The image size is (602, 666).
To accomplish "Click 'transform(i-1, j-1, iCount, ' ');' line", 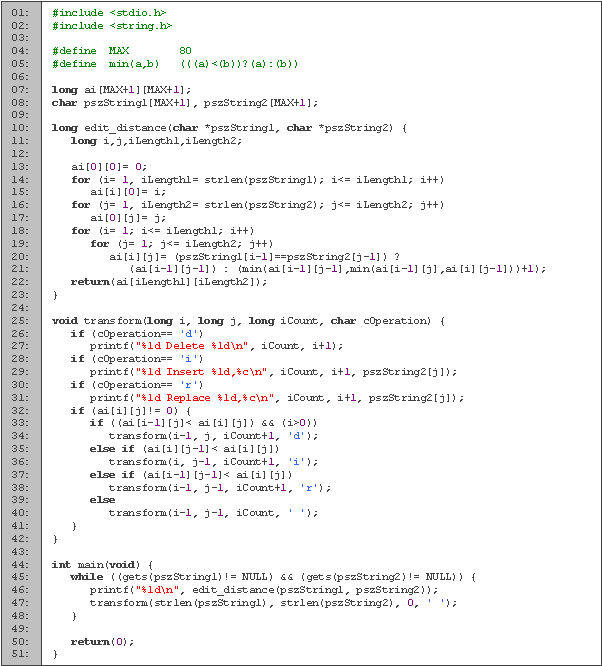I will pyautogui.click(x=214, y=513).
